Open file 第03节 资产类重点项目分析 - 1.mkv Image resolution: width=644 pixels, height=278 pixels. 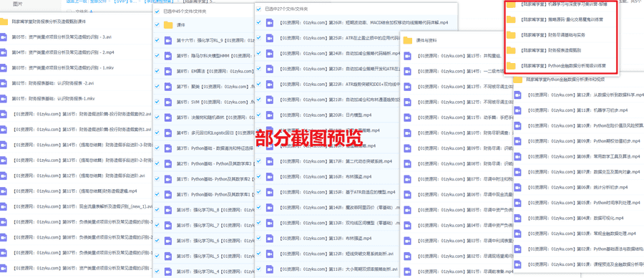[63, 68]
